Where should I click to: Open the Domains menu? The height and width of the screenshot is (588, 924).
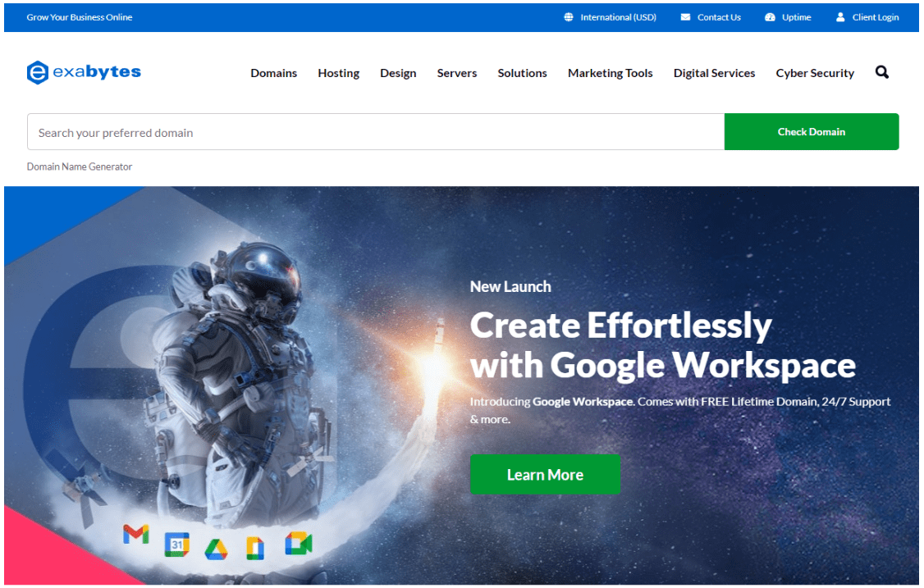point(273,73)
